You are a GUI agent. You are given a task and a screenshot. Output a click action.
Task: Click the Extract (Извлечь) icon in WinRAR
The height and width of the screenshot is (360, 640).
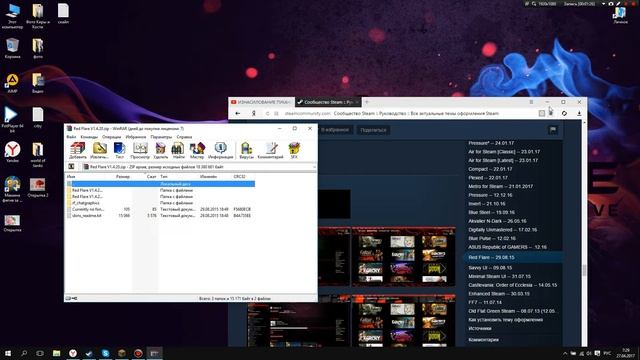(x=99, y=150)
